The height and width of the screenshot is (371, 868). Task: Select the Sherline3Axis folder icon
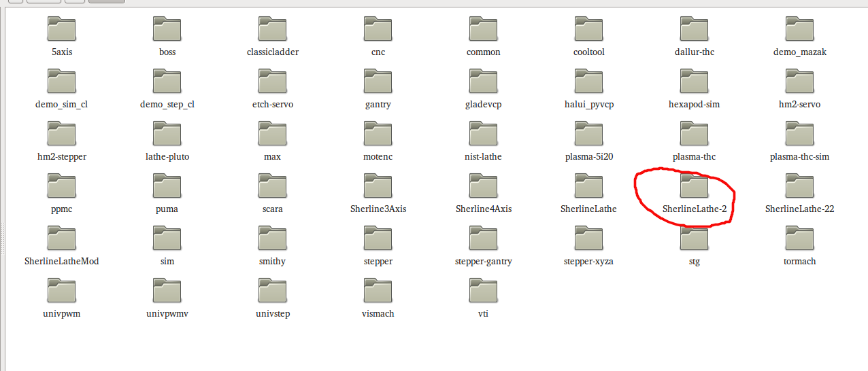[x=378, y=185]
